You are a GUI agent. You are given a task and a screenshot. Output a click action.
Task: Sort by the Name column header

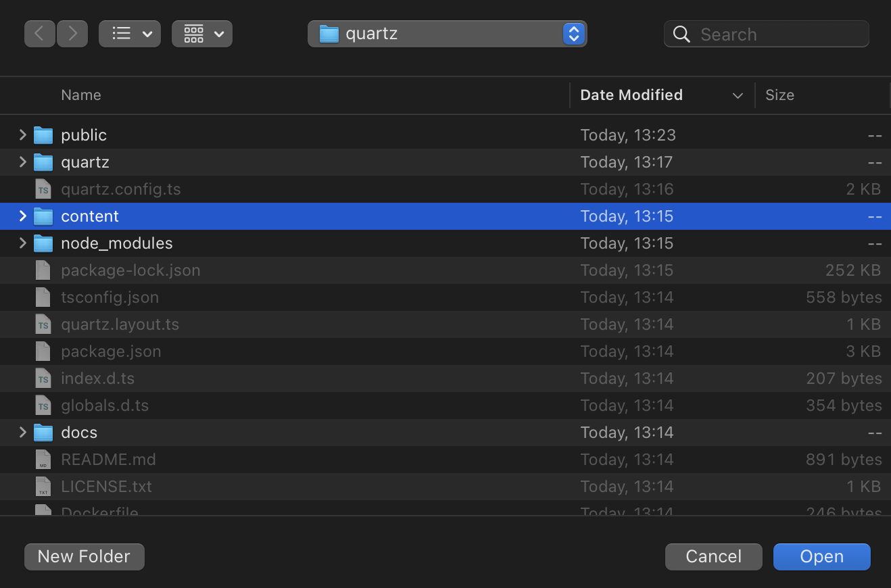tap(81, 95)
